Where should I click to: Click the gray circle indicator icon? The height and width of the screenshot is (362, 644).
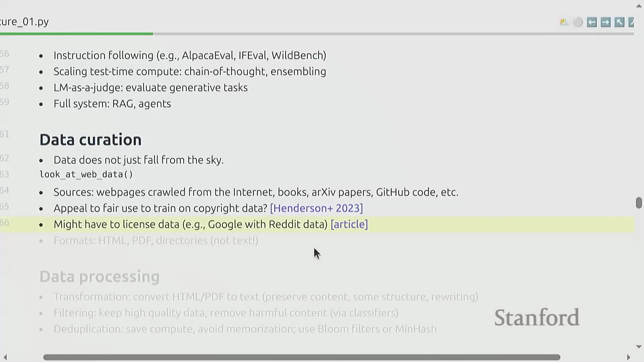(578, 22)
